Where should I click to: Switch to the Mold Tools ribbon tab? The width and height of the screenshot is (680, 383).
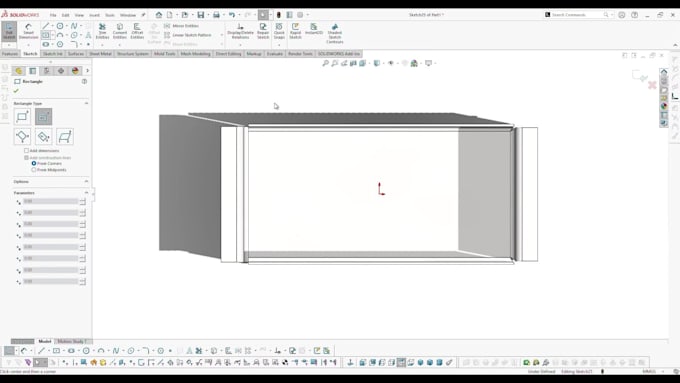pos(165,54)
